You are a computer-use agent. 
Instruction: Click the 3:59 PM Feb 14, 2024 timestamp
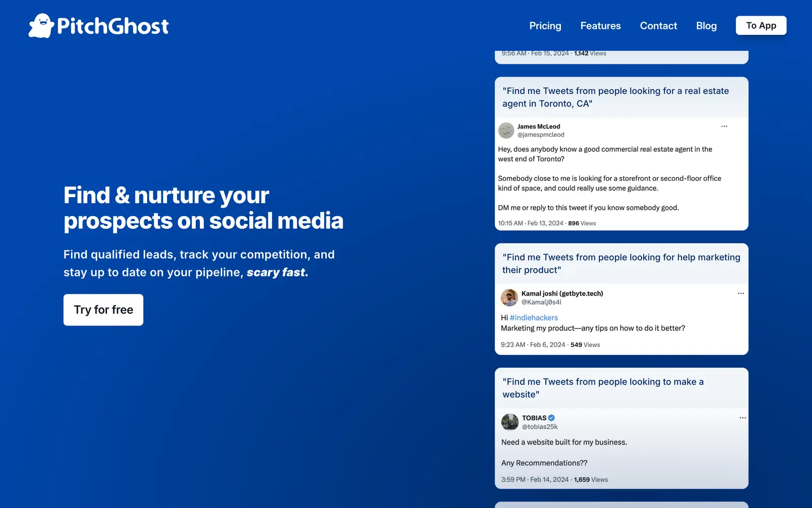click(x=535, y=480)
